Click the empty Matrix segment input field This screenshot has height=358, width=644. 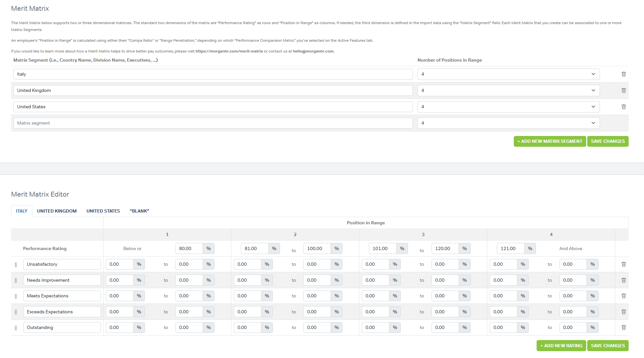pyautogui.click(x=213, y=123)
